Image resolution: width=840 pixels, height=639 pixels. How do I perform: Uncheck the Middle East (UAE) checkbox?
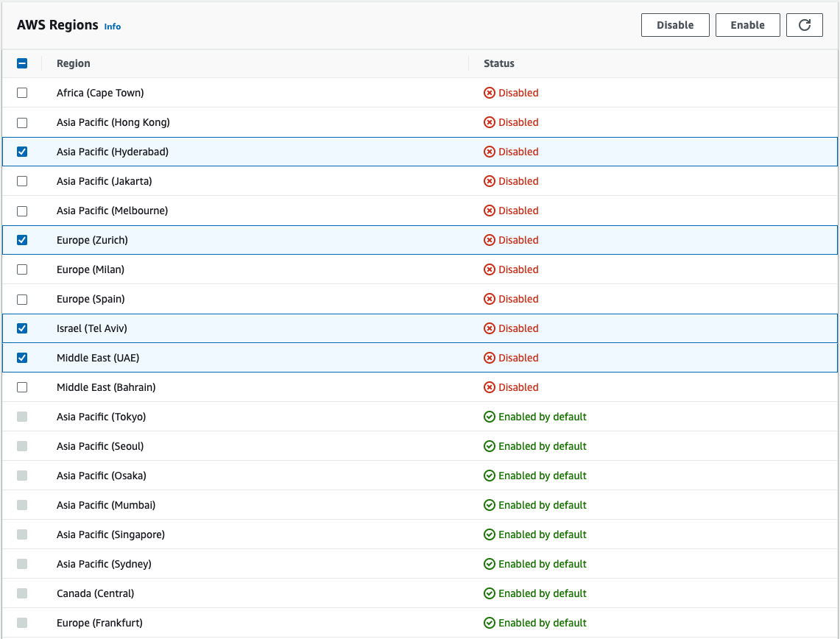coord(22,358)
